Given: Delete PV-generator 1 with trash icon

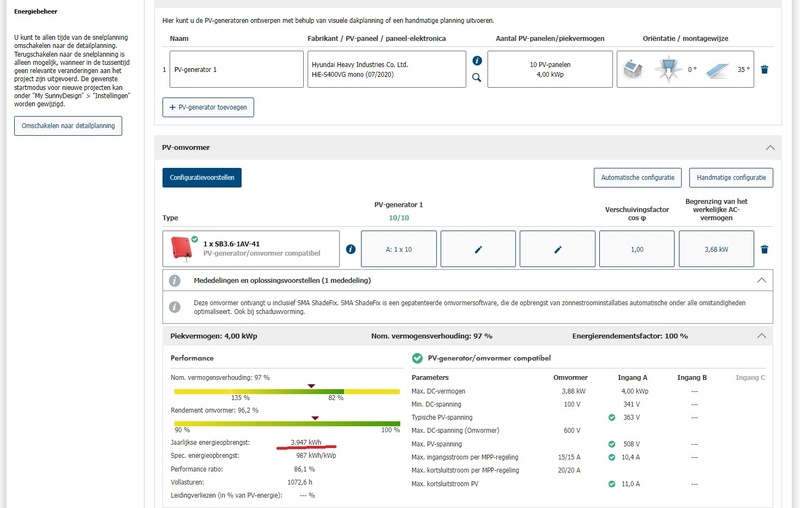Looking at the screenshot, I should [764, 69].
